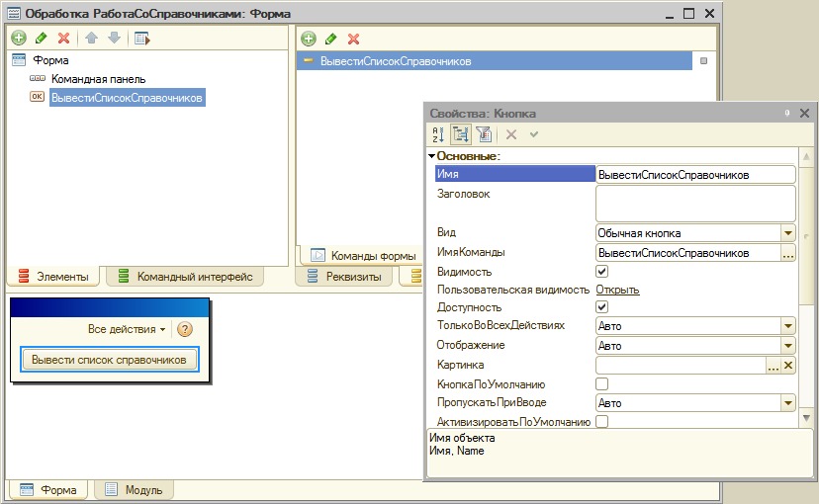This screenshot has height=504, width=819.
Task: Toggle the Доступность checkbox
Action: 601,306
